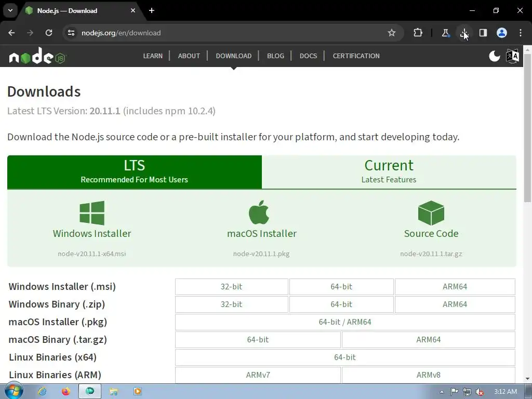The height and width of the screenshot is (399, 532).
Task: Click the Windows Installer link text
Action: (92, 233)
